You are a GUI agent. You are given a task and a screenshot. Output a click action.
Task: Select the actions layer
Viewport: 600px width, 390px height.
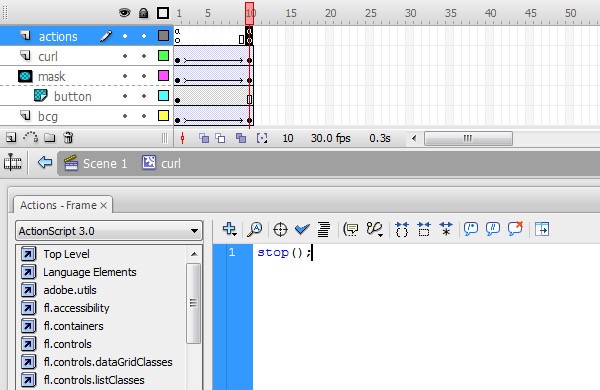tap(58, 36)
